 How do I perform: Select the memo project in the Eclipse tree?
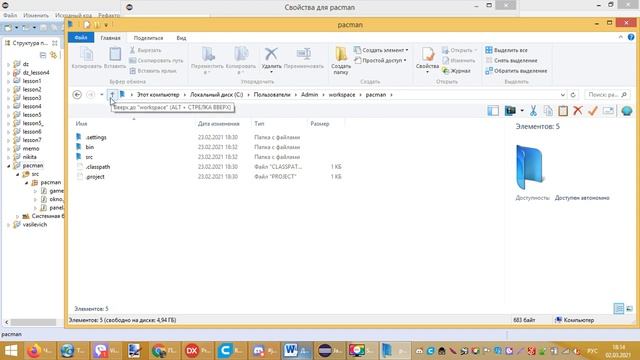coord(31,149)
